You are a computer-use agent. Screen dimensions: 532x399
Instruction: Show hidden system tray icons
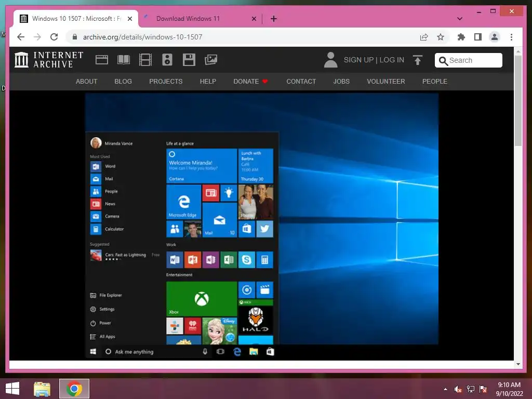445,389
